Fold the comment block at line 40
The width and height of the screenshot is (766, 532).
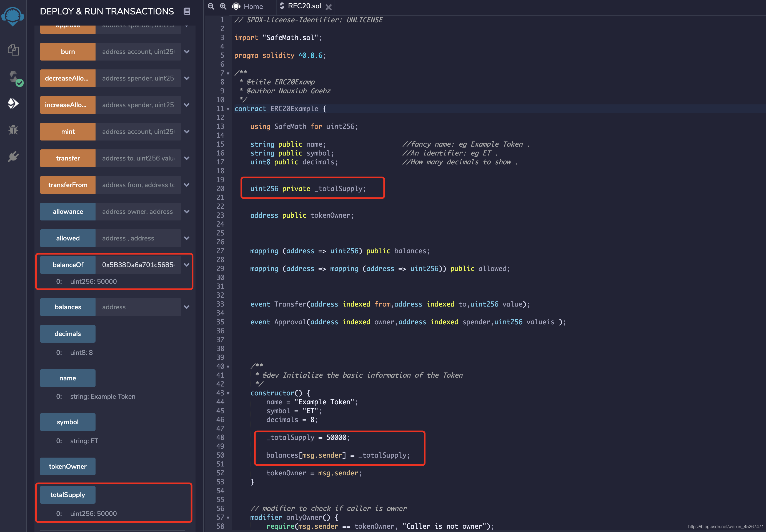[x=228, y=367]
